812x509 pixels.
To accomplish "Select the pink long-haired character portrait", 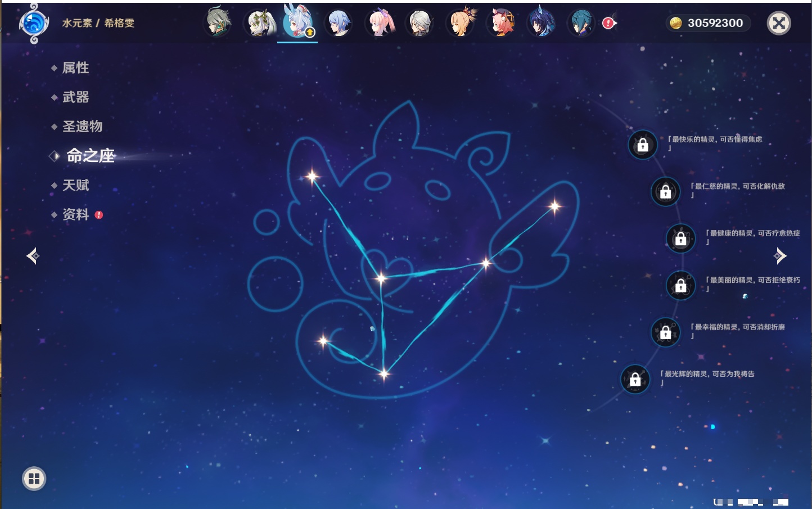I will click(x=380, y=23).
